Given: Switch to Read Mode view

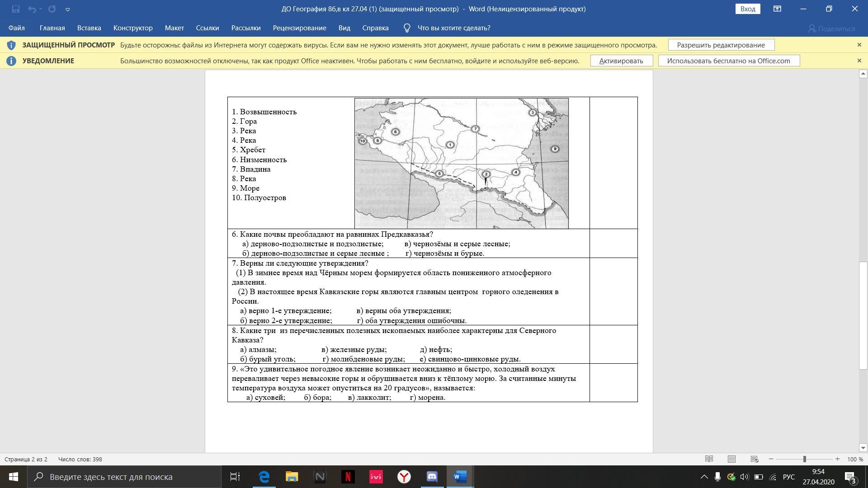Looking at the screenshot, I should (709, 459).
